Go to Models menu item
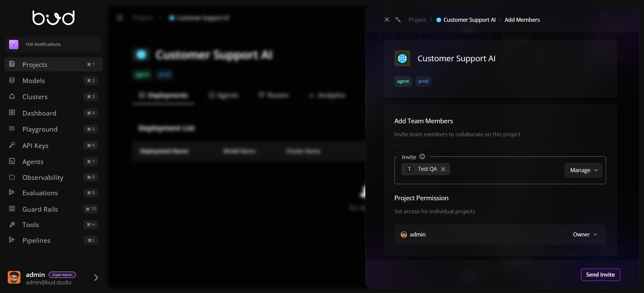 pos(53,80)
